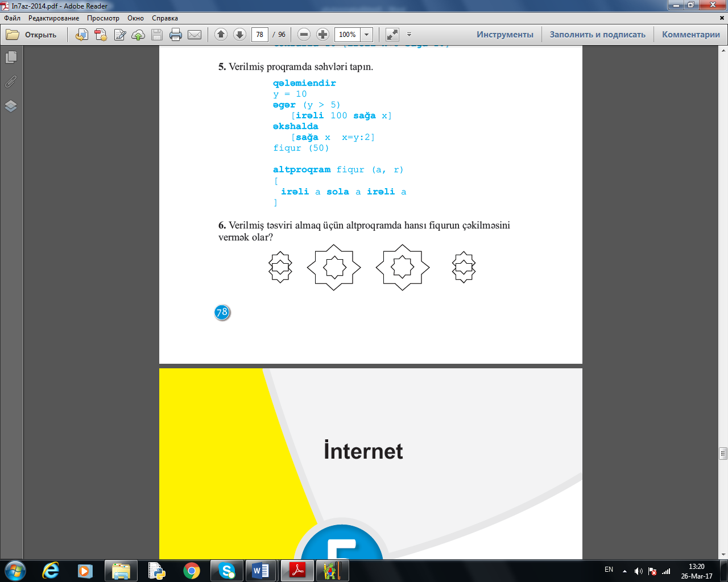This screenshot has width=728, height=582.
Task: Click the fourth small star figure image
Action: (464, 267)
